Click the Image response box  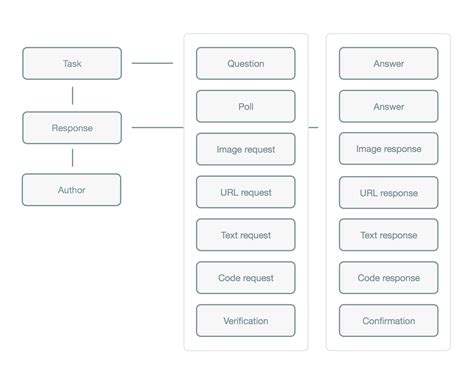tap(389, 149)
